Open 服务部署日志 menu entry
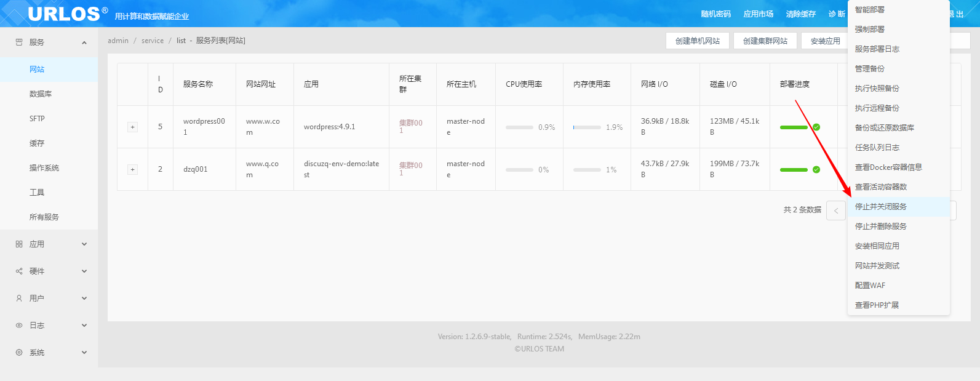980x381 pixels. (899, 49)
